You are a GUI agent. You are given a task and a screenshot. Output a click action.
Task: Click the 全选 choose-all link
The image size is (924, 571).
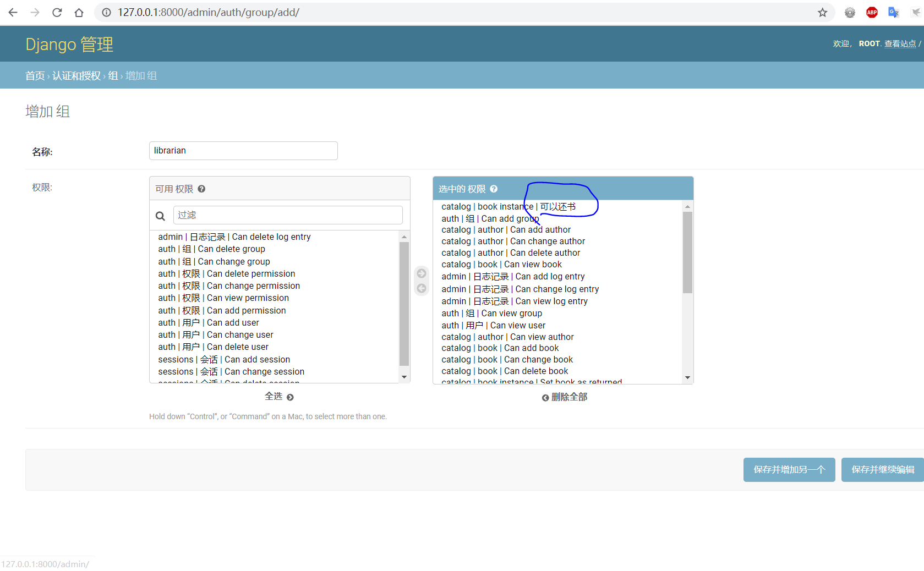point(279,396)
